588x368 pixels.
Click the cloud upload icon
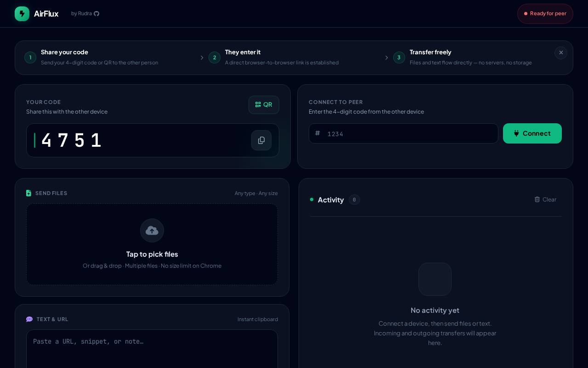point(152,230)
